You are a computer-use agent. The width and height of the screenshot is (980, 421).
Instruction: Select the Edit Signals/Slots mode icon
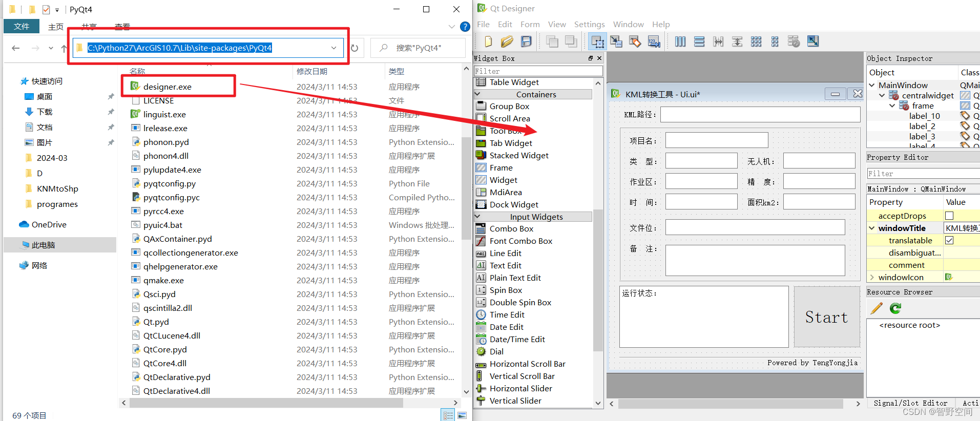coord(616,41)
